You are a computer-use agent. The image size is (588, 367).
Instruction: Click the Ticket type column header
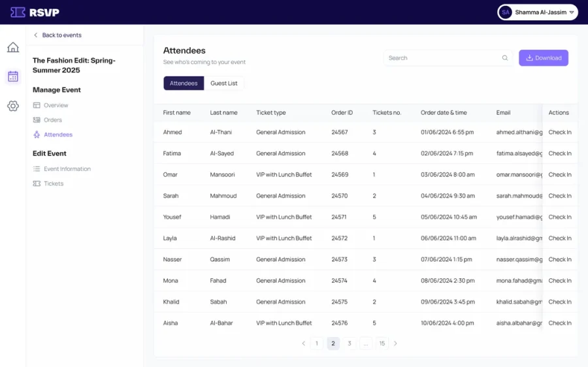tap(270, 112)
